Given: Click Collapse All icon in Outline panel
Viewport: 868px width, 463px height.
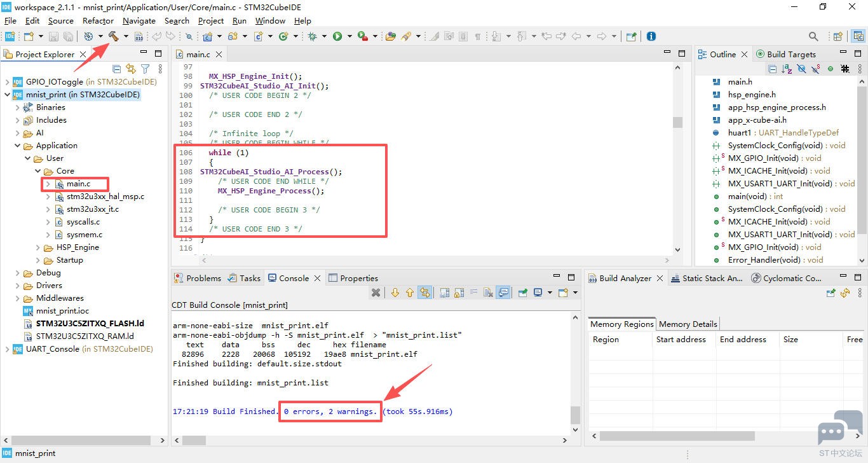Looking at the screenshot, I should pos(773,69).
